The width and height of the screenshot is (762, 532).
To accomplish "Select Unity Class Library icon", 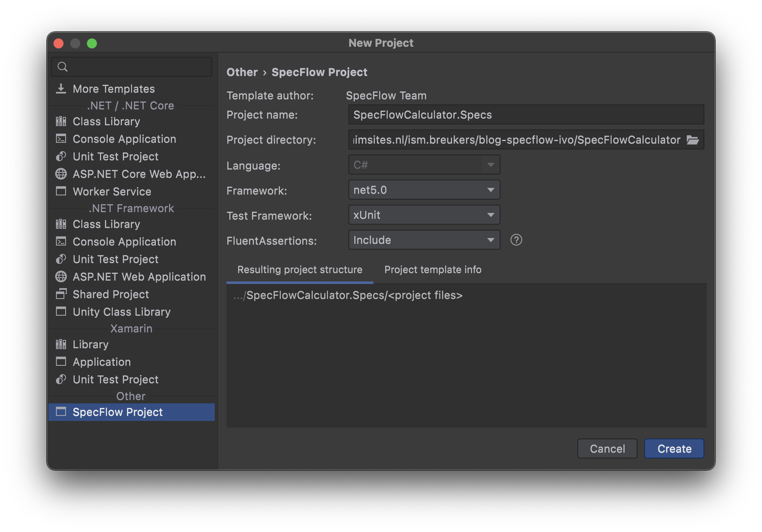I will click(61, 312).
